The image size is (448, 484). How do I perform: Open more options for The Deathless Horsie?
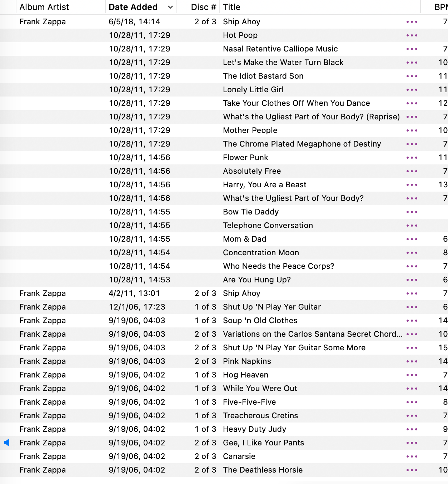pos(412,470)
